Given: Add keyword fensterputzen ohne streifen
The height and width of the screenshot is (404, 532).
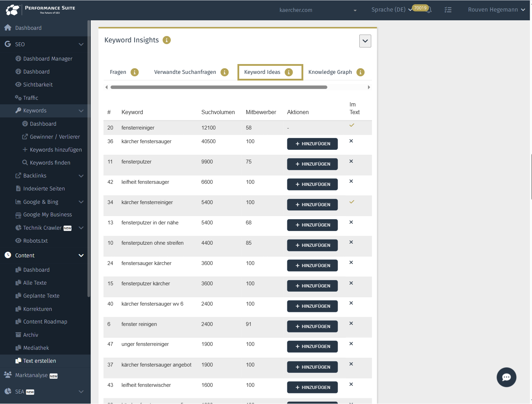Looking at the screenshot, I should click(312, 245).
